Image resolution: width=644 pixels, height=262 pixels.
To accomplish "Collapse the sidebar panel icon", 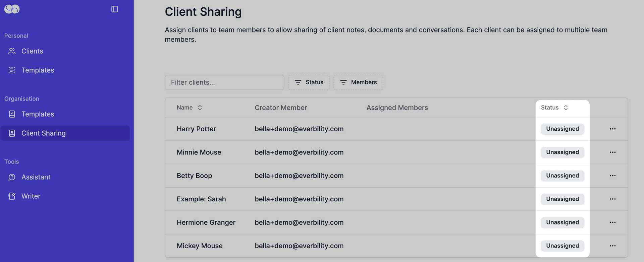I will tap(114, 9).
